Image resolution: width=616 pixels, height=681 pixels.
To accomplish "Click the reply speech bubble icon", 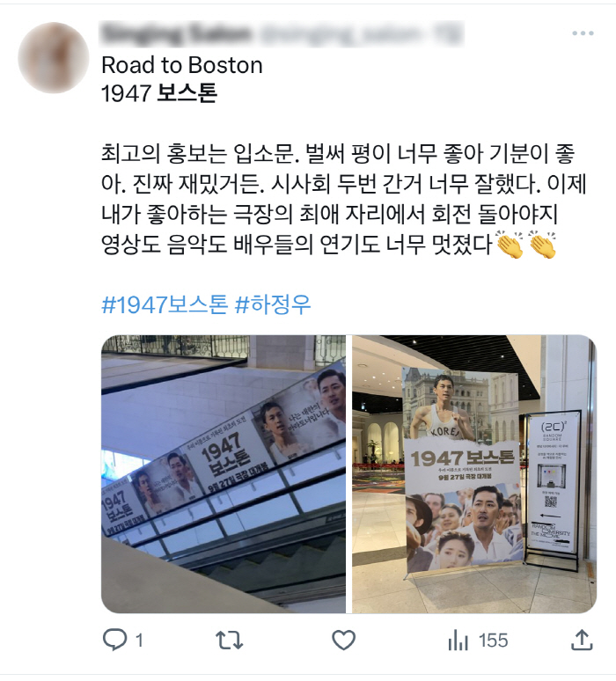I will (114, 640).
